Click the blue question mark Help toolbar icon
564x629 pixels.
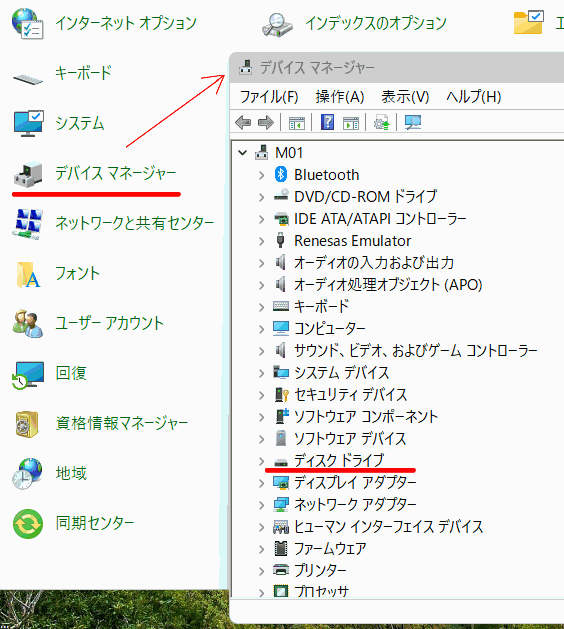tap(327, 122)
